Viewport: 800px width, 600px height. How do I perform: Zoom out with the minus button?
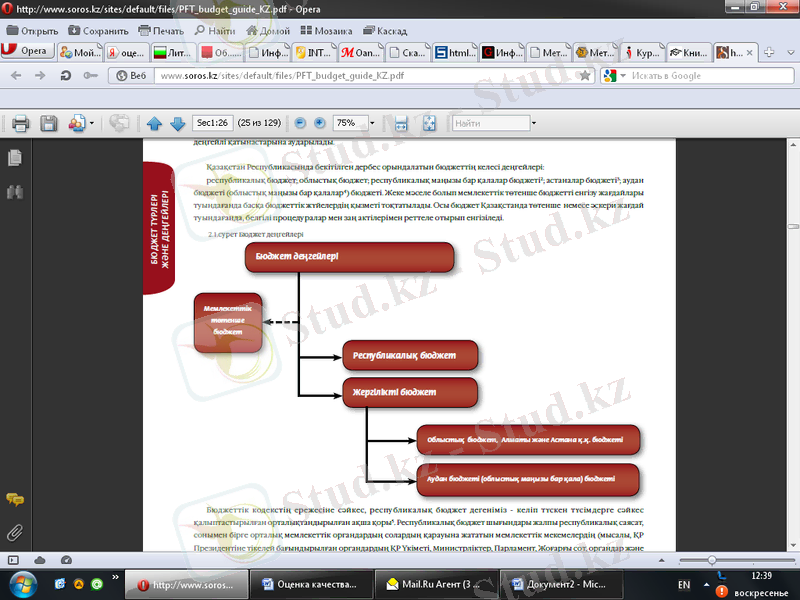[x=300, y=123]
